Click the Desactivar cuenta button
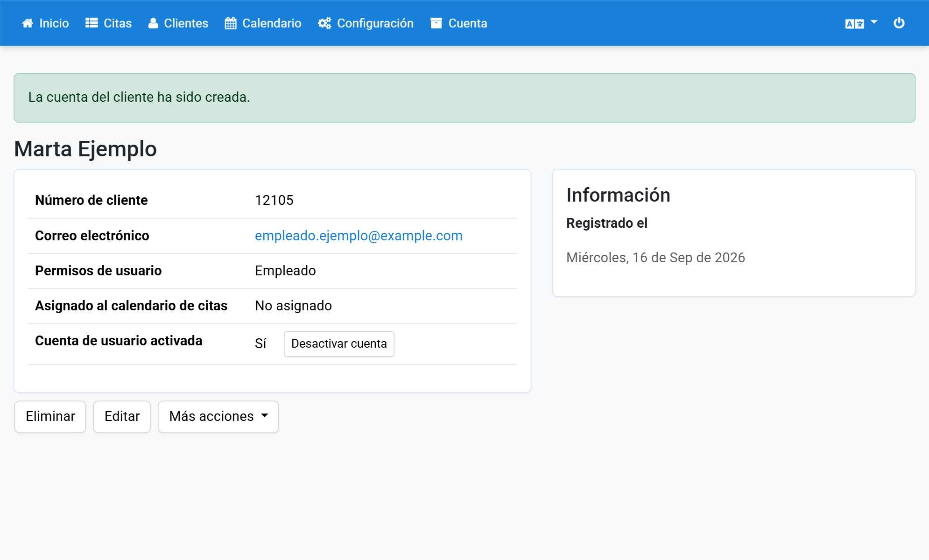 [339, 344]
